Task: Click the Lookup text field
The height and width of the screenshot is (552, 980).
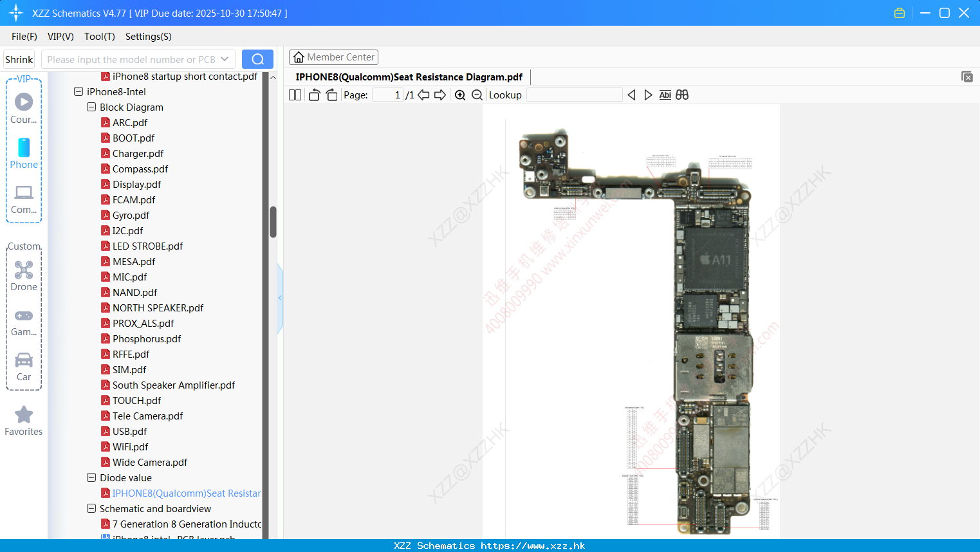Action: pyautogui.click(x=575, y=95)
